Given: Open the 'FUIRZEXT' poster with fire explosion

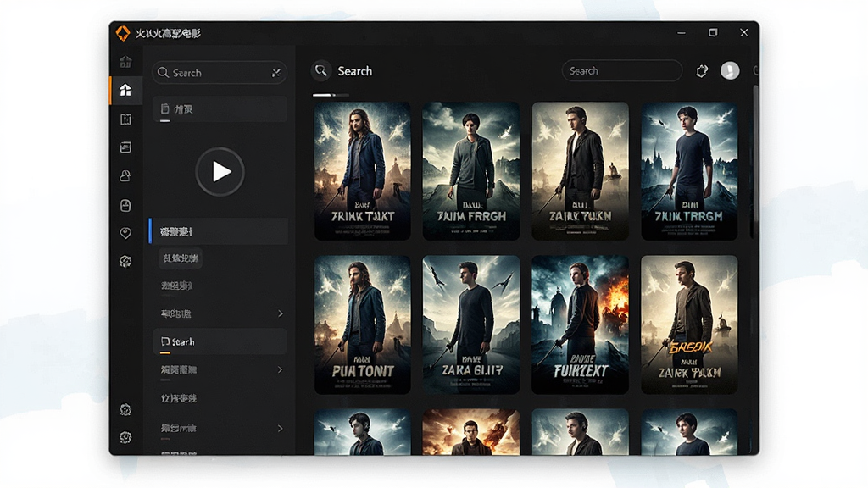Looking at the screenshot, I should pyautogui.click(x=580, y=324).
